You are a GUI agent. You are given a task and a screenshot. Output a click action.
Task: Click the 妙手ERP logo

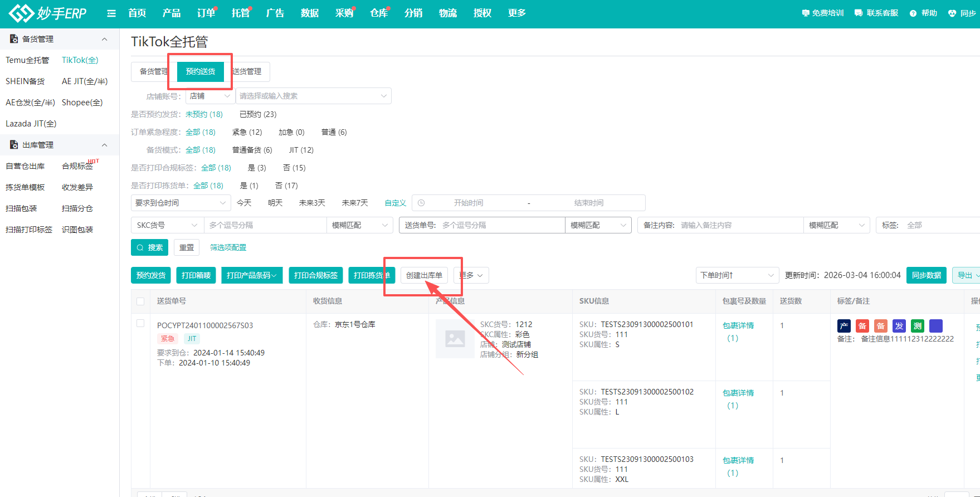point(48,13)
